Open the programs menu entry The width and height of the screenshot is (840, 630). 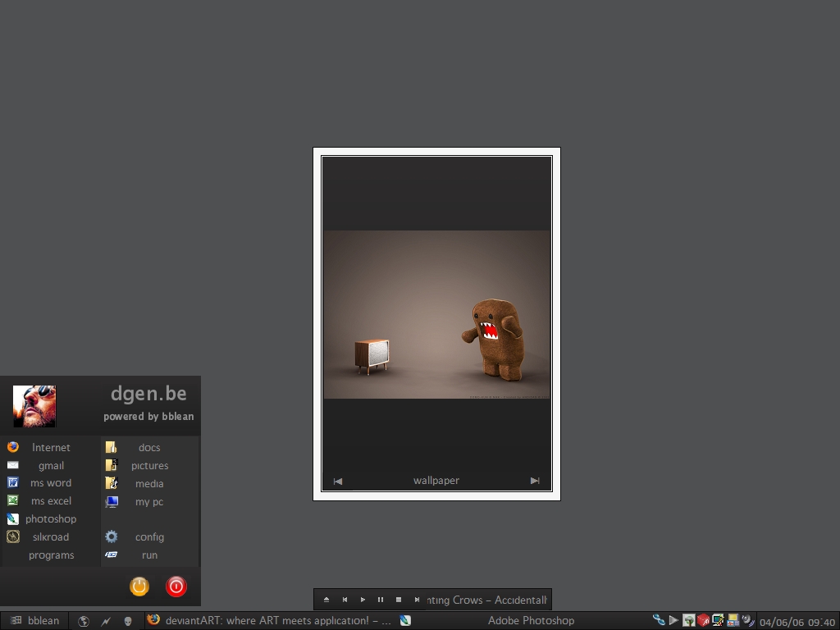pos(52,555)
